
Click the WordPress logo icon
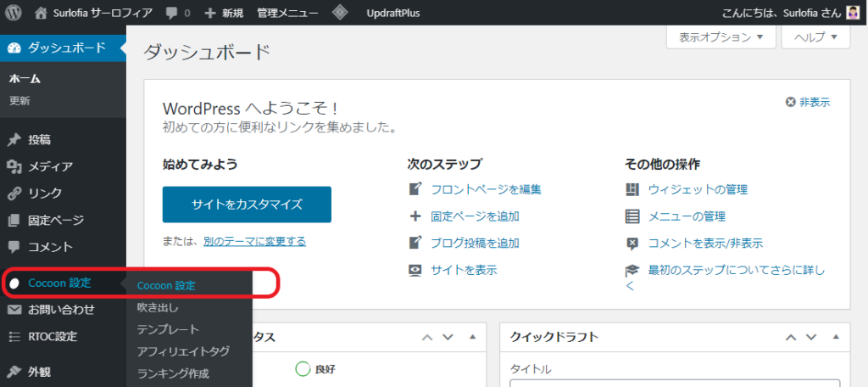click(14, 13)
